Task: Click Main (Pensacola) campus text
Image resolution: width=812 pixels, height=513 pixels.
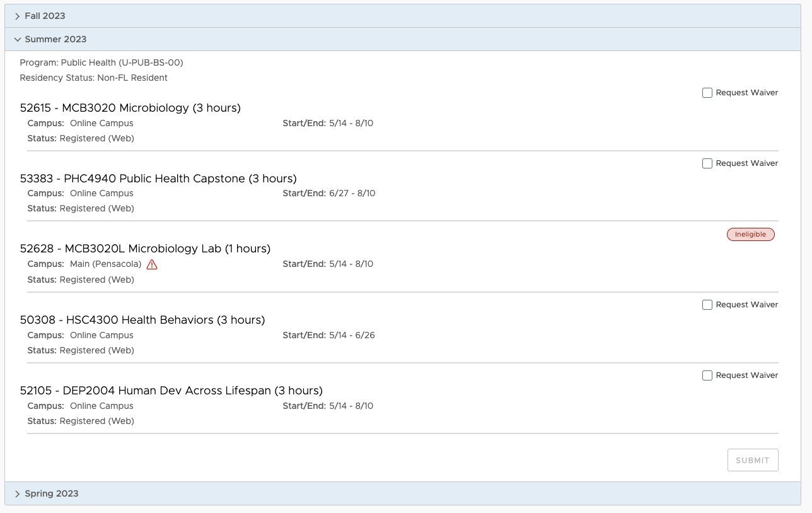Action: [106, 264]
